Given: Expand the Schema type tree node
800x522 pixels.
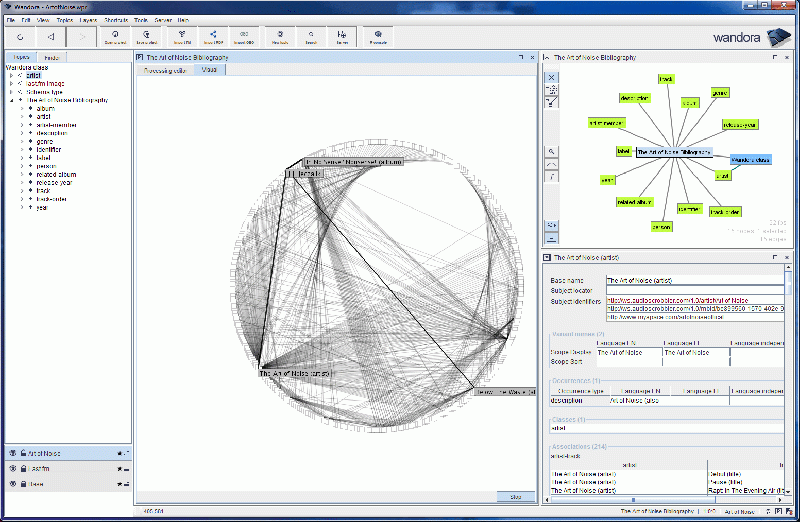Looking at the screenshot, I should (x=11, y=92).
